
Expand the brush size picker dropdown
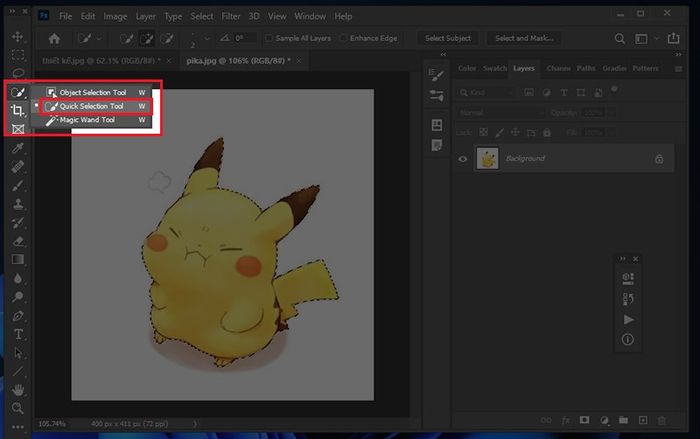pyautogui.click(x=207, y=39)
